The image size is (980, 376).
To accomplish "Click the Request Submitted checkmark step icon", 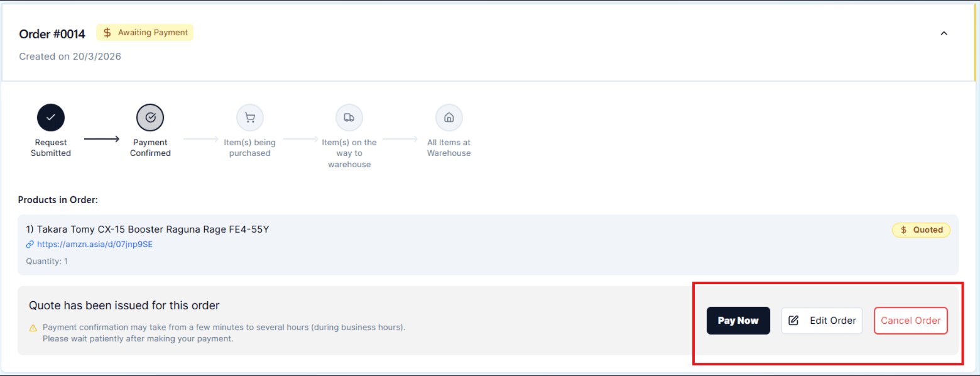I will (x=51, y=118).
